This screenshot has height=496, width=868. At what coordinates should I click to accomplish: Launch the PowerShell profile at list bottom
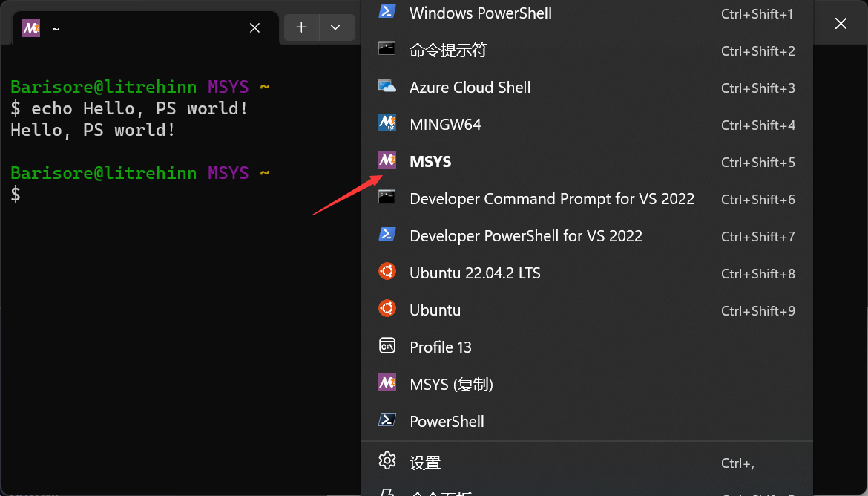[x=447, y=421]
